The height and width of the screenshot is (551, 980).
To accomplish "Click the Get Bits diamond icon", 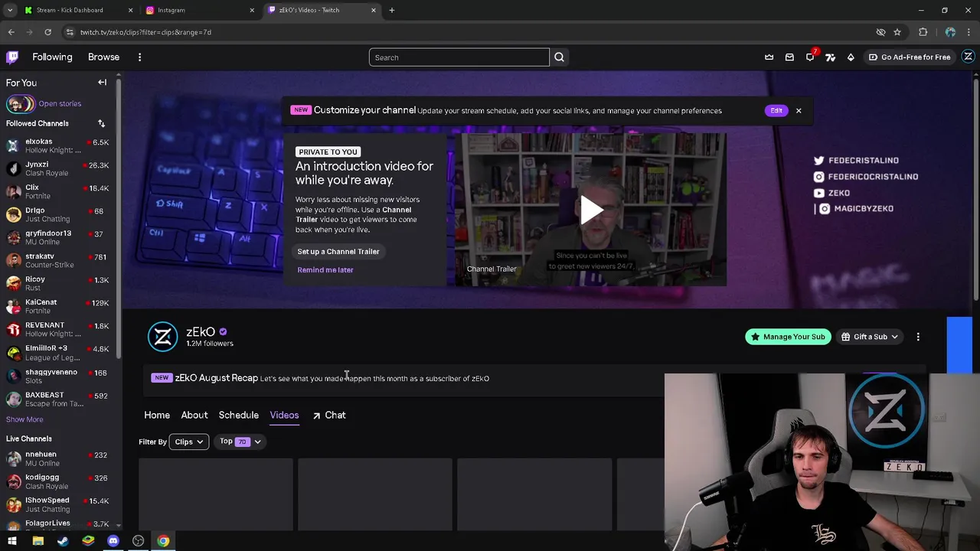I will tap(851, 57).
